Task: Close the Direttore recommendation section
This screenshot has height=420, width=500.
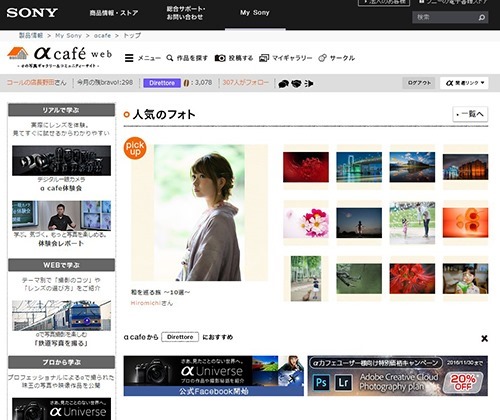Action: click(x=484, y=338)
